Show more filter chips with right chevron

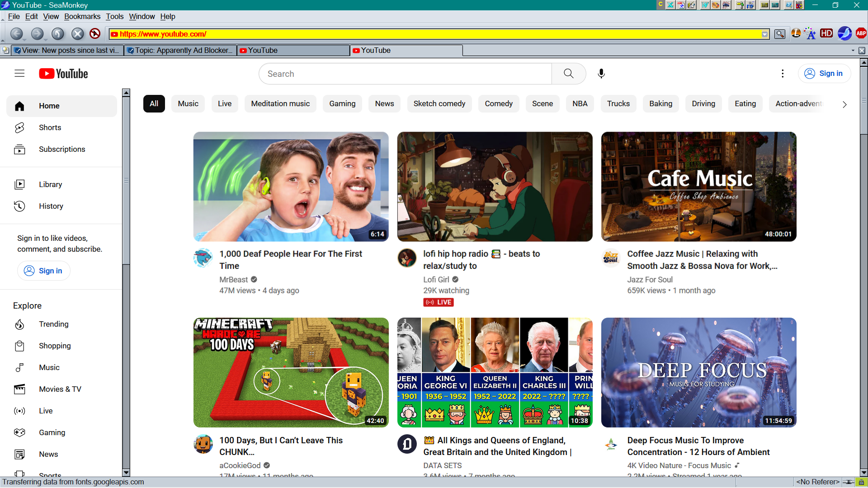[844, 104]
